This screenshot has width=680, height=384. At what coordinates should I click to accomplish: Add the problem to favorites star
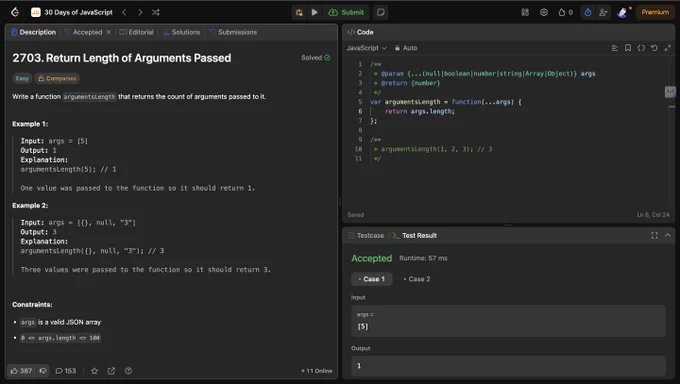(94, 371)
